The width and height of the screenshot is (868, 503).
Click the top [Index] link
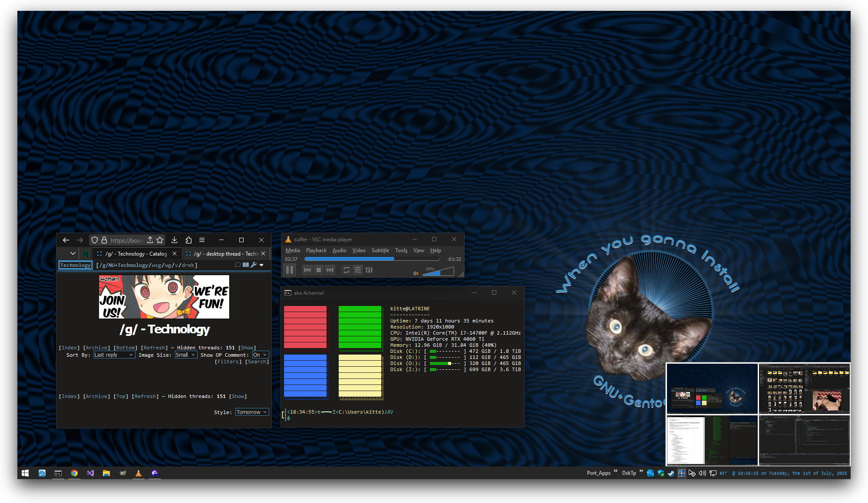point(69,348)
